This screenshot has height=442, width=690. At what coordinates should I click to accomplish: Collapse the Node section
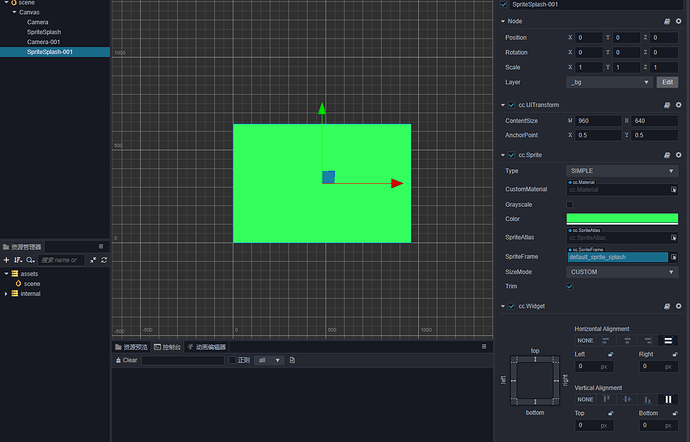503,21
